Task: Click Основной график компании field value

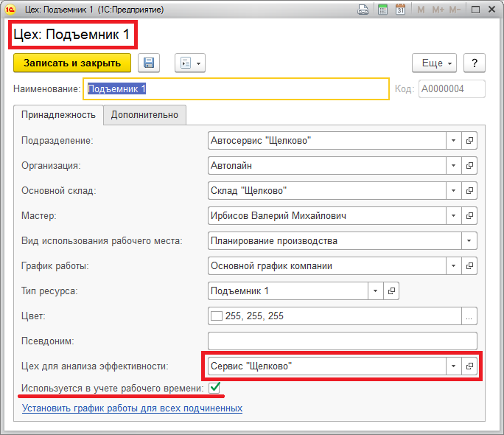Action: click(x=271, y=266)
